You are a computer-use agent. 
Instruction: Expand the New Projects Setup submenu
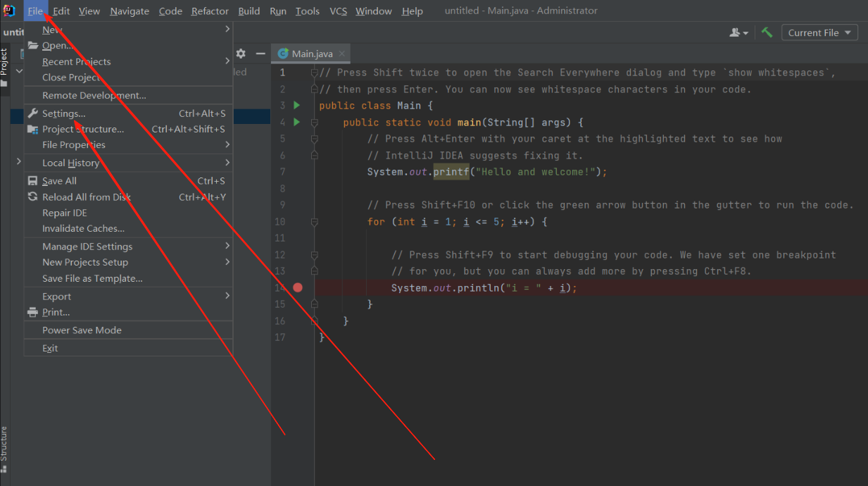pyautogui.click(x=128, y=262)
